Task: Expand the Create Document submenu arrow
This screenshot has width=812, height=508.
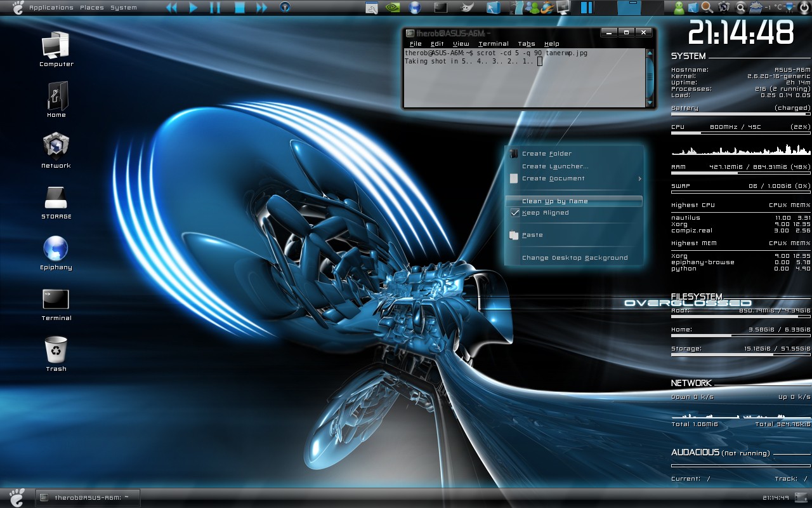Action: point(639,178)
